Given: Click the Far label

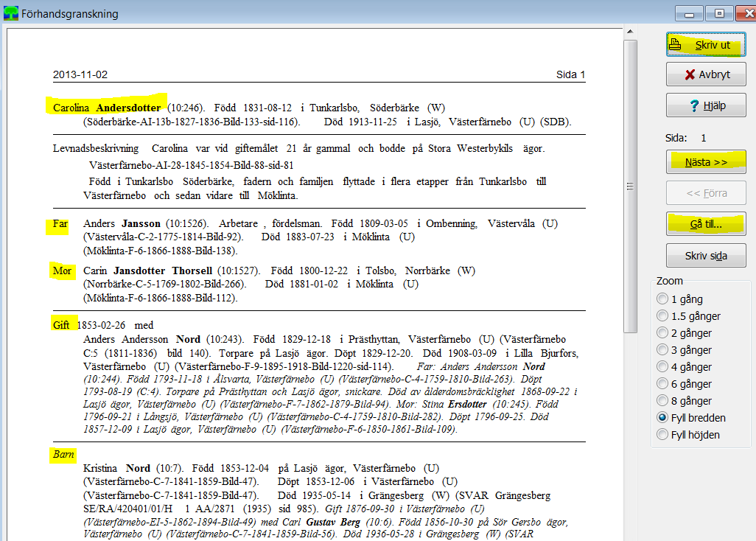Looking at the screenshot, I should point(60,224).
